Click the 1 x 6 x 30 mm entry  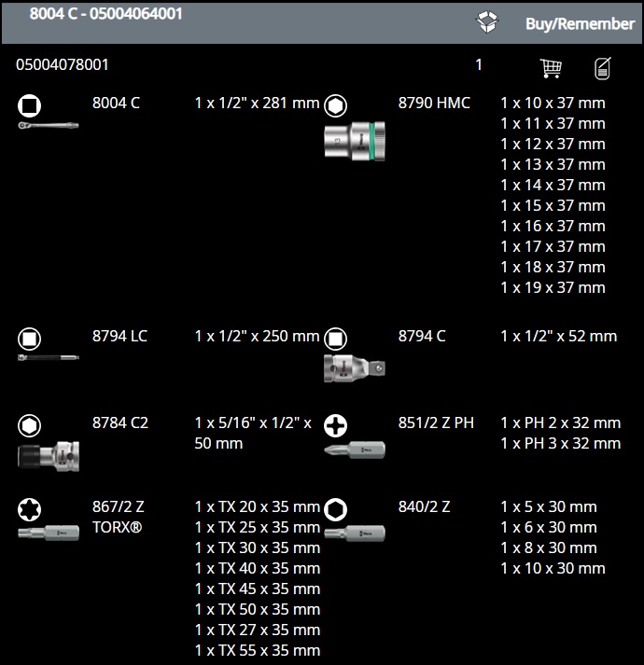pos(549,528)
